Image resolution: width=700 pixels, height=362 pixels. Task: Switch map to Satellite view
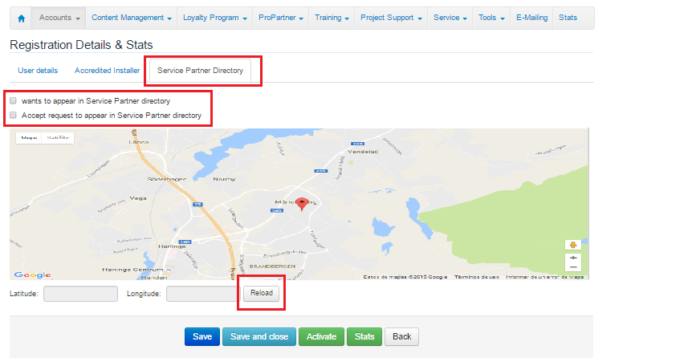[58, 138]
